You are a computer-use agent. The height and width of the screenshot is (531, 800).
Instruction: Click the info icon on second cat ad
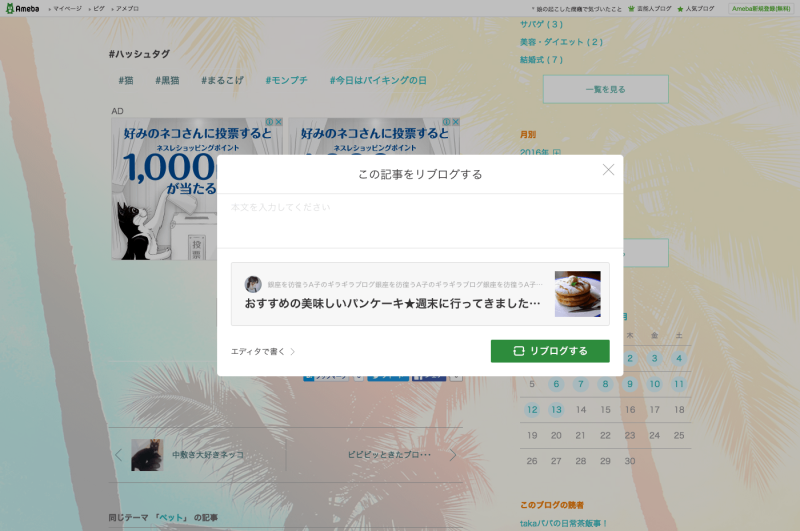[x=446, y=122]
